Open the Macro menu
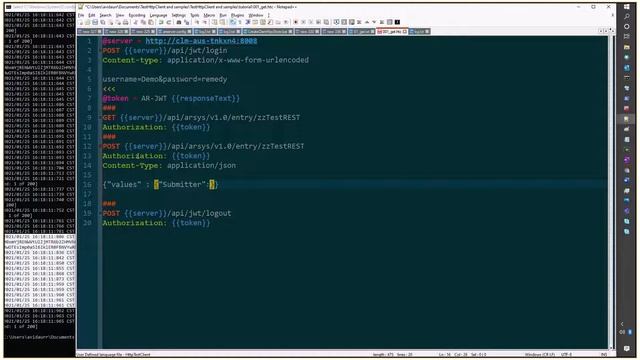640x360 pixels. tap(209, 15)
